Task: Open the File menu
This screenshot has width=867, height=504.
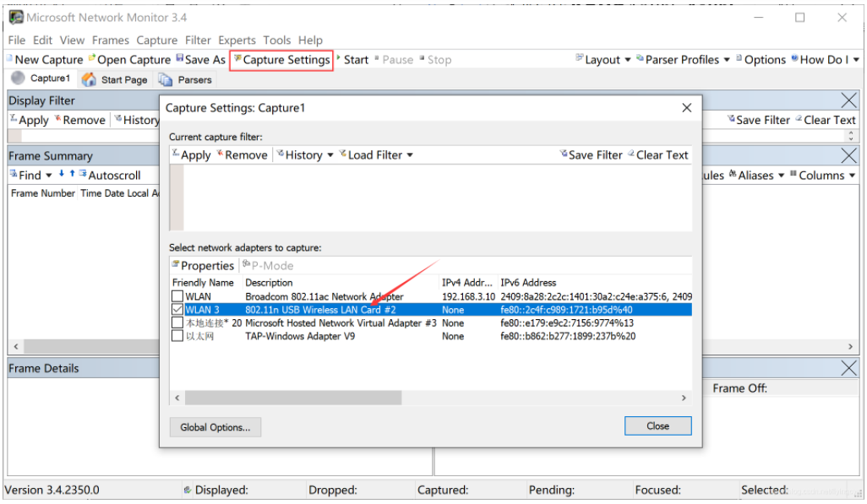Action: pyautogui.click(x=17, y=41)
